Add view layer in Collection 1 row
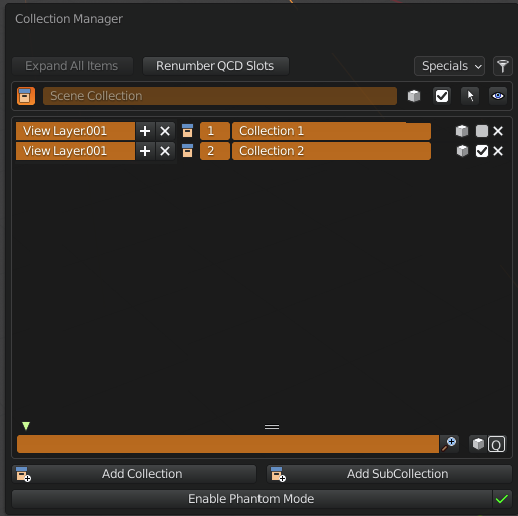The image size is (518, 516). click(145, 131)
